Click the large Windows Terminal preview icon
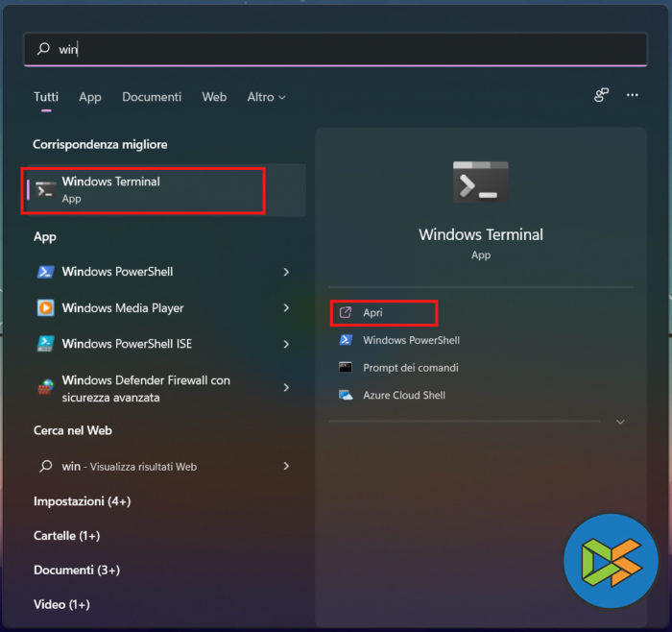The image size is (672, 632). (480, 182)
